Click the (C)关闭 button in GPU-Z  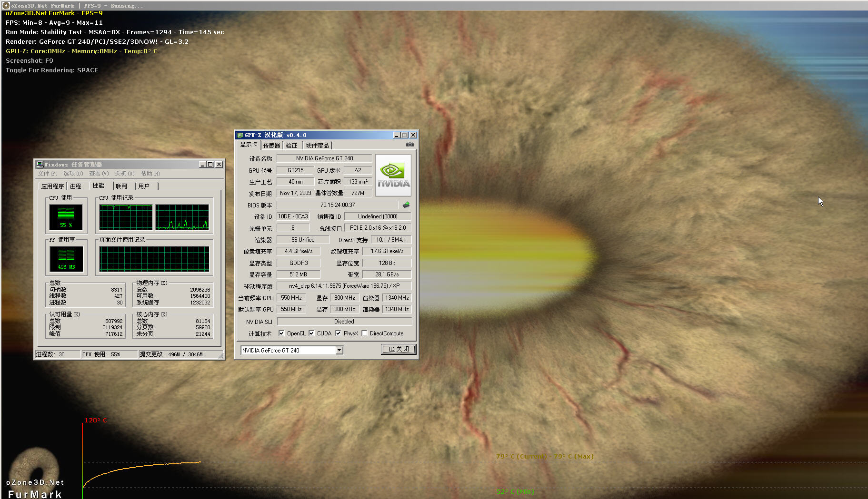pos(399,349)
